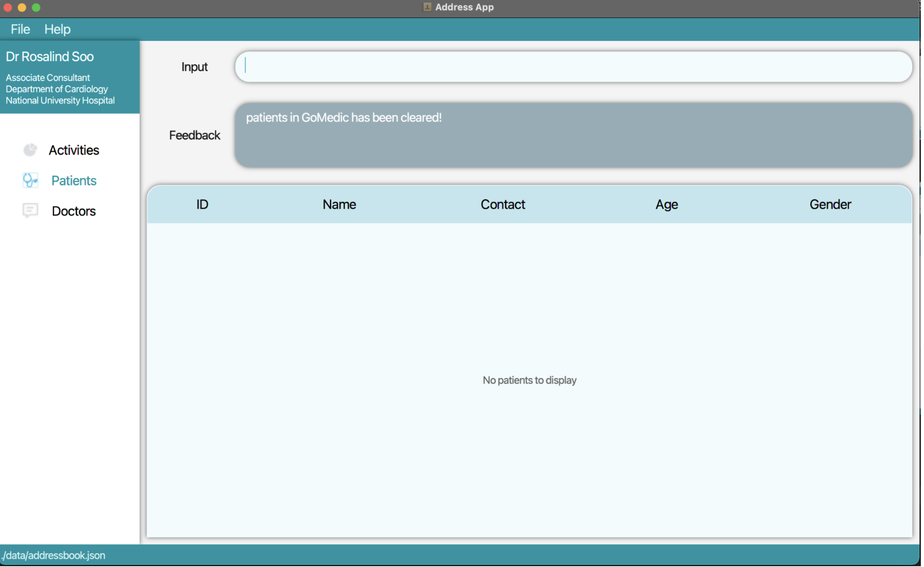This screenshot has height=567, width=924.
Task: Open the Help menu
Action: 57,29
